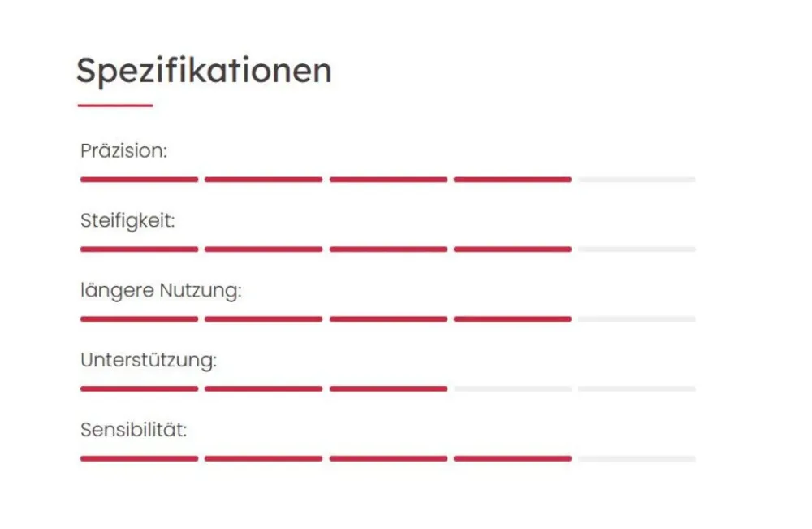Click the red underline below Spezifikationen

pyautogui.click(x=114, y=106)
